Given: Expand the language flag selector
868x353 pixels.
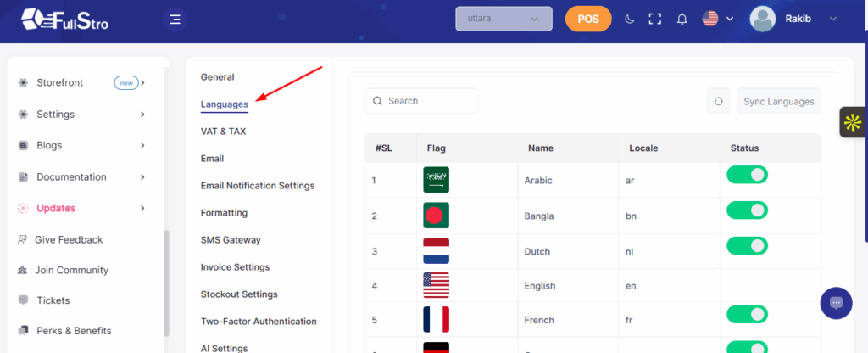Looking at the screenshot, I should click(717, 19).
